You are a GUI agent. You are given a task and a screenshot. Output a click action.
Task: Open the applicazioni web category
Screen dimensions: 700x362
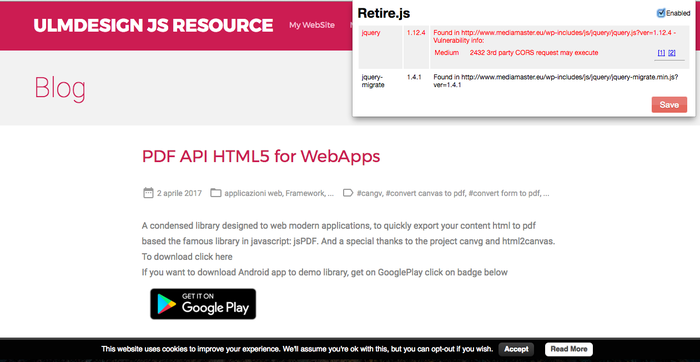click(253, 193)
